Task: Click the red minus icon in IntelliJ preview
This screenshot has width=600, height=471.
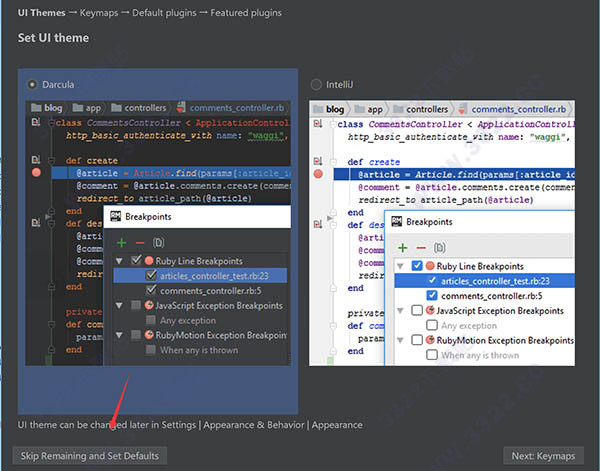Action: pyautogui.click(x=421, y=248)
